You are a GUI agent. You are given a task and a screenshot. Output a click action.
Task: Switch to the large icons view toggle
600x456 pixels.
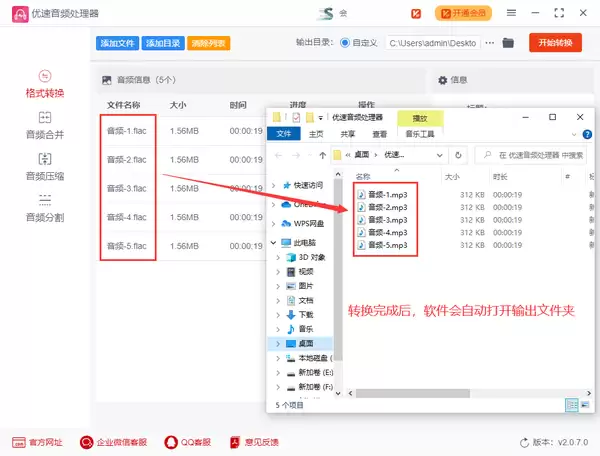coord(585,405)
